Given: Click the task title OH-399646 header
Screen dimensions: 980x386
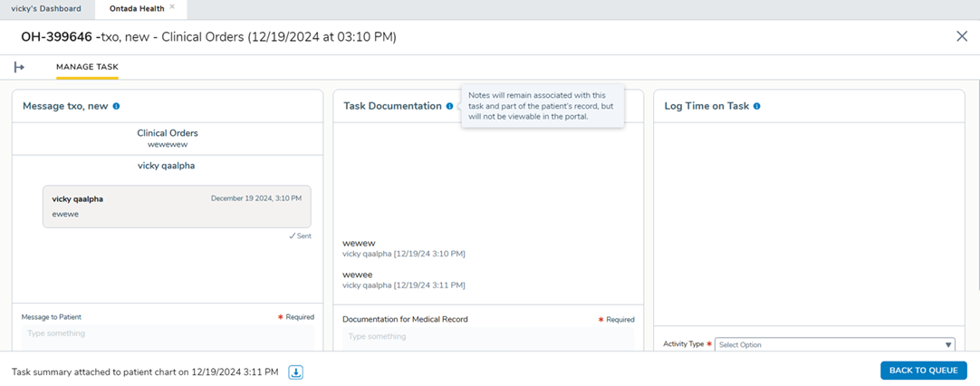Looking at the screenshot, I should coord(208,37).
